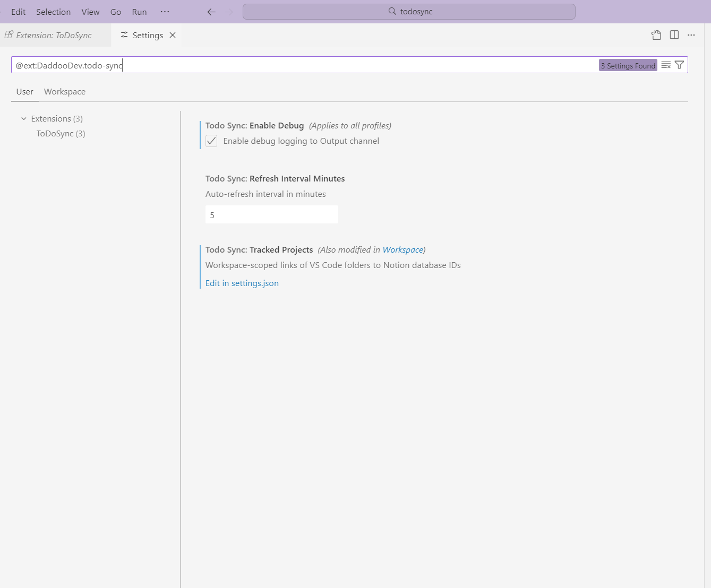Image resolution: width=711 pixels, height=588 pixels.
Task: Show more menu items via ellipsis
Action: pos(165,12)
